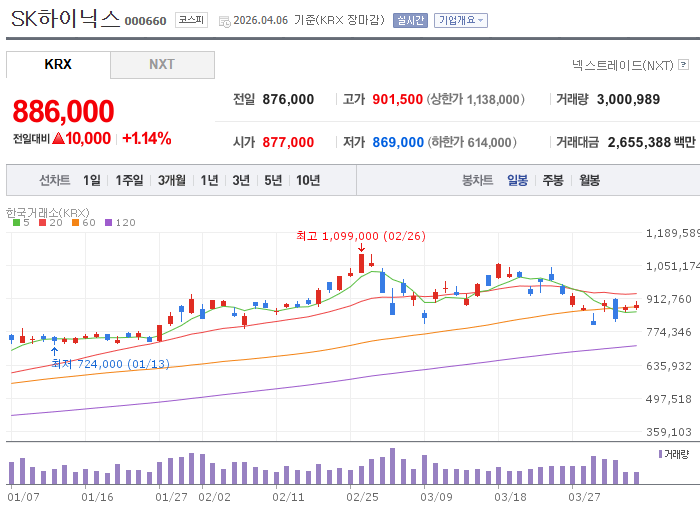Click the 실시간 real-time button
Image resolution: width=700 pixels, height=506 pixels.
(410, 20)
